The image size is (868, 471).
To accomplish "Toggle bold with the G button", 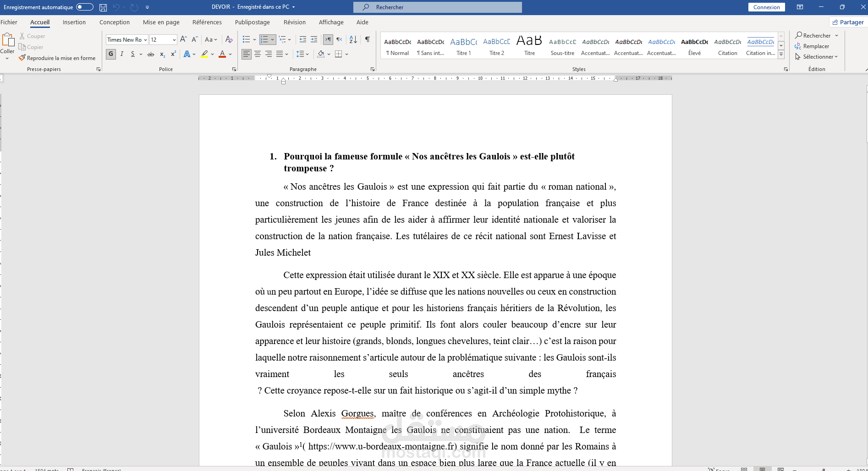I will 111,54.
